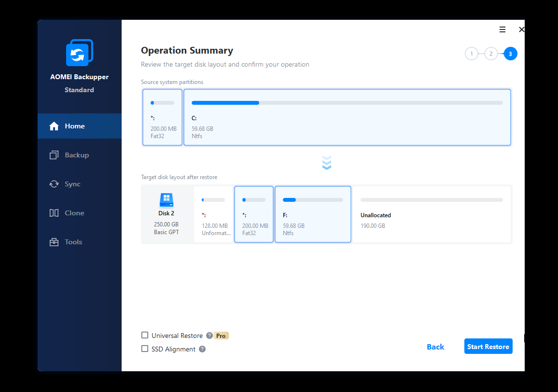This screenshot has height=392, width=558.
Task: Click the Disk 2 drive icon
Action: [166, 200]
